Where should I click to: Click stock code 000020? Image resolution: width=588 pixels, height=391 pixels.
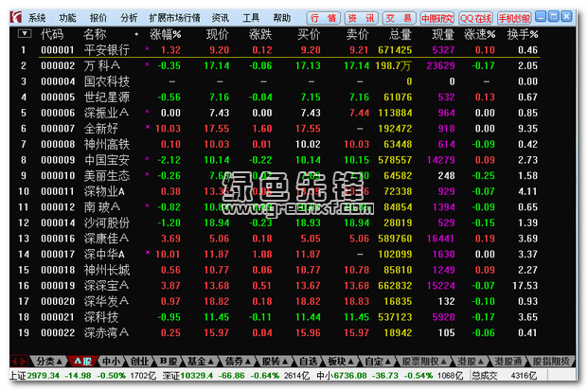pyautogui.click(x=58, y=301)
